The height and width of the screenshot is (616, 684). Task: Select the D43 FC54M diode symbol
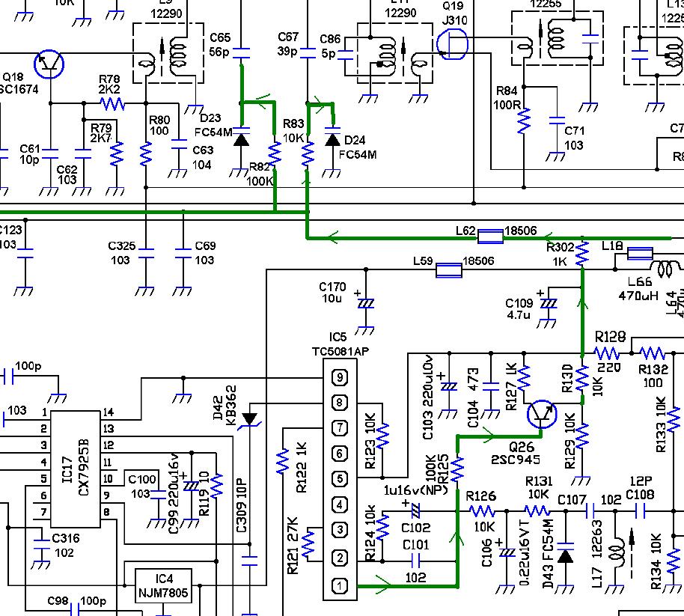click(x=566, y=553)
